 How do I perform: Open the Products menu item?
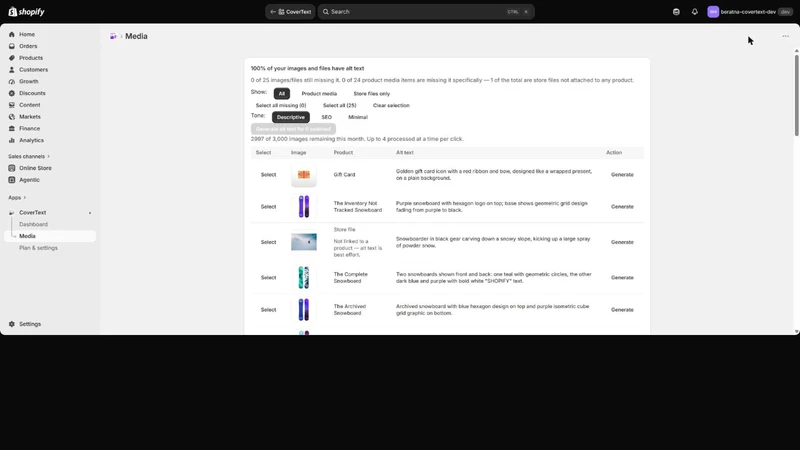(x=31, y=58)
